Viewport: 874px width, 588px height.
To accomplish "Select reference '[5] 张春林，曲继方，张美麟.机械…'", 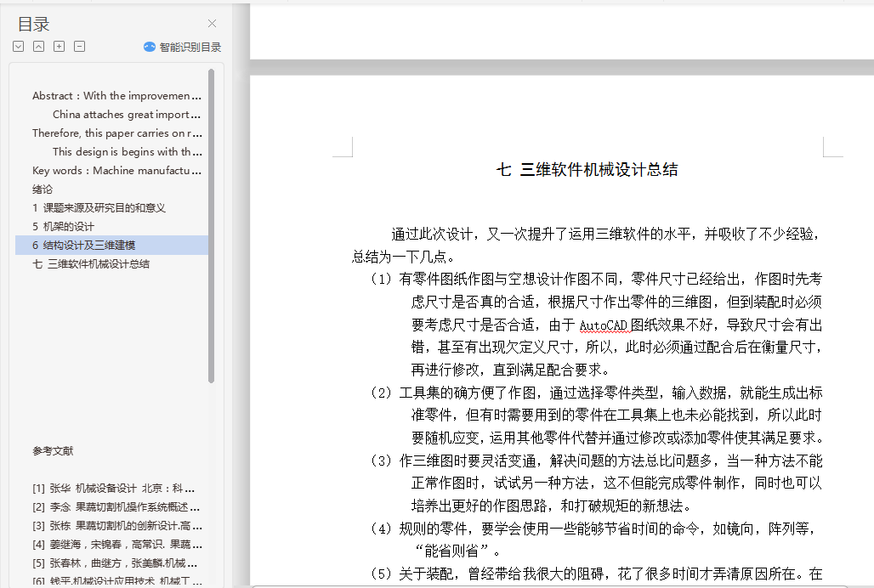I will (x=114, y=563).
